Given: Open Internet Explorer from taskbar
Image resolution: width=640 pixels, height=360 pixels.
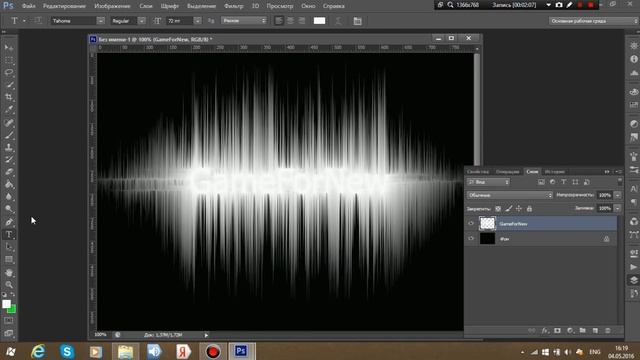Looking at the screenshot, I should pyautogui.click(x=38, y=351).
